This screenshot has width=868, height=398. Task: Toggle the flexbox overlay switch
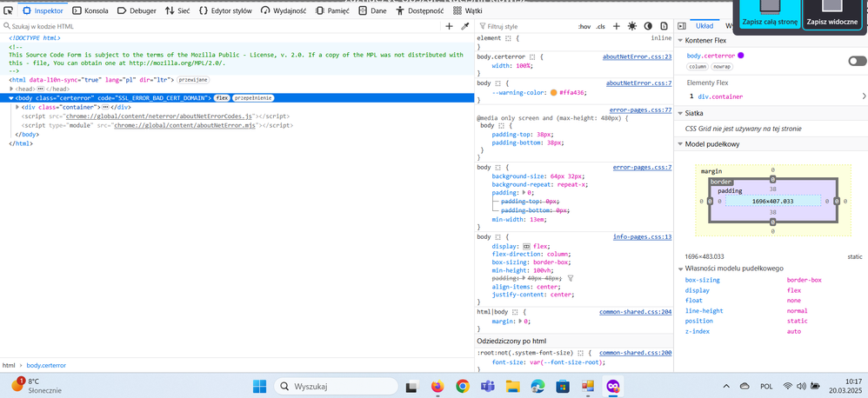(858, 61)
